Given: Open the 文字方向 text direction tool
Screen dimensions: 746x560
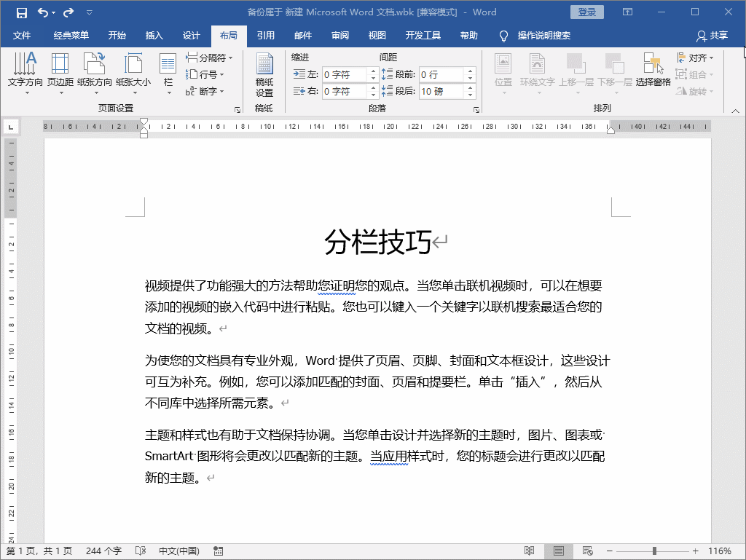Looking at the screenshot, I should point(25,74).
